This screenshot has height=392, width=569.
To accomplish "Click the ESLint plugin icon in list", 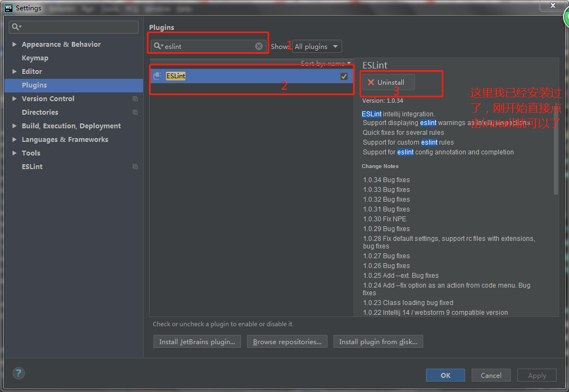I will pos(157,76).
